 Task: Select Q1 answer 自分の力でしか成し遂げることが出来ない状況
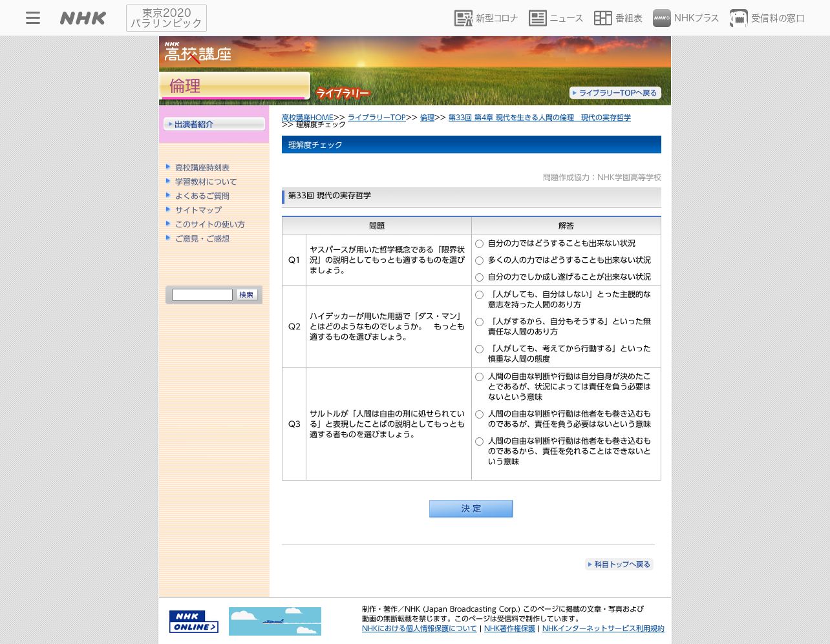[x=480, y=277]
